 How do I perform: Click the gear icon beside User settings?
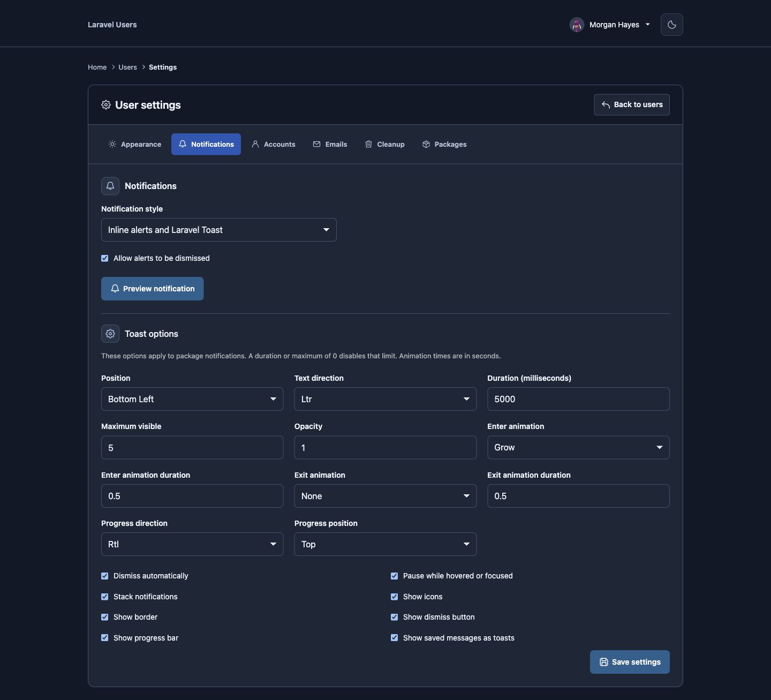point(106,105)
